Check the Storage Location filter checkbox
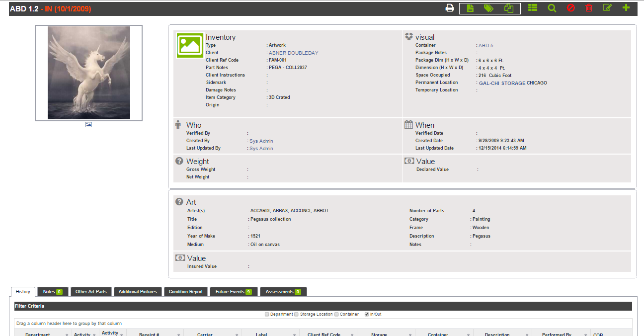The width and height of the screenshot is (644, 336). (297, 314)
